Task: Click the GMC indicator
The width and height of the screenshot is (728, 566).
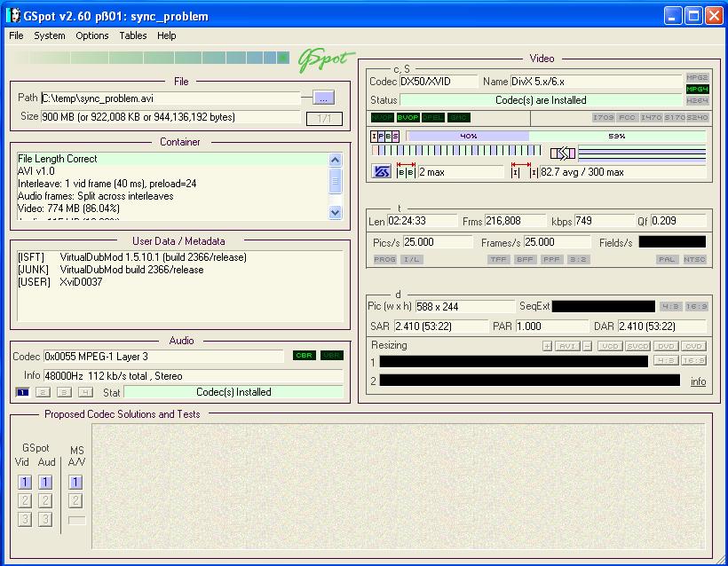Action: (x=459, y=117)
